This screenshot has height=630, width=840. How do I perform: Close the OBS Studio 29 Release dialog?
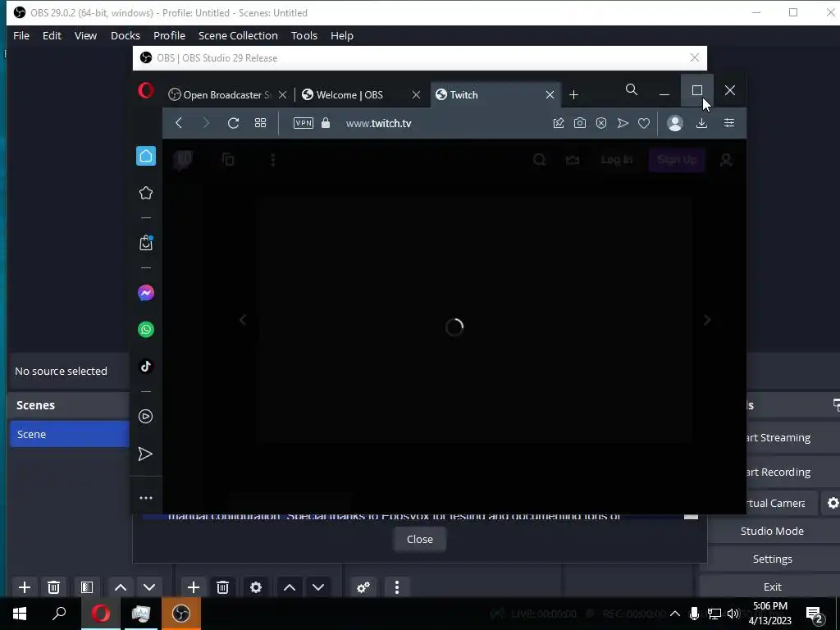(695, 57)
